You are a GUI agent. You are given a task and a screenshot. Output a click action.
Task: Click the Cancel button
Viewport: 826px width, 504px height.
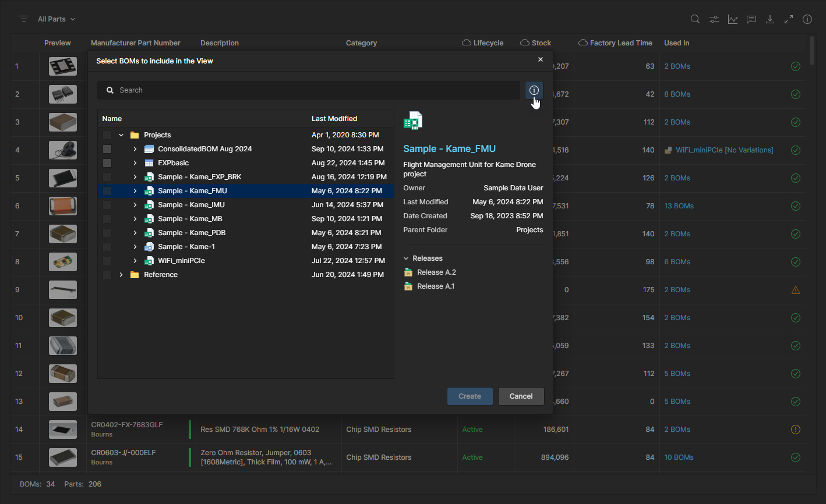[521, 396]
